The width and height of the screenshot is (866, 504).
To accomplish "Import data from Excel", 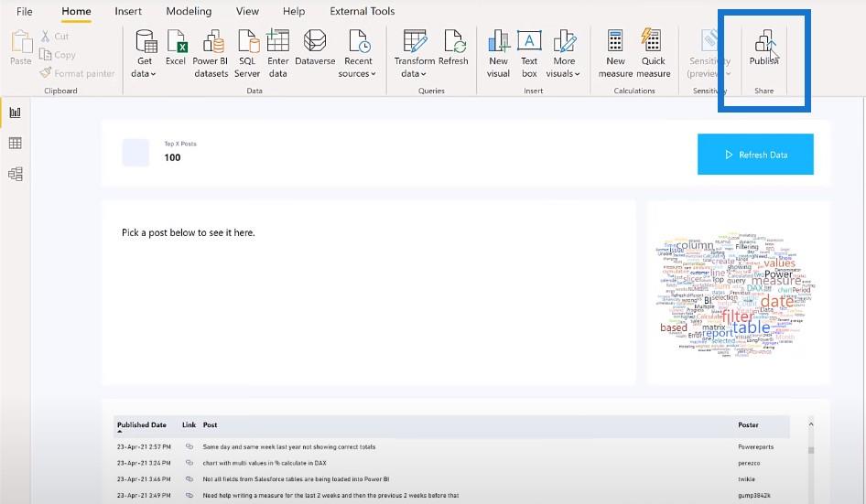I will click(x=176, y=48).
